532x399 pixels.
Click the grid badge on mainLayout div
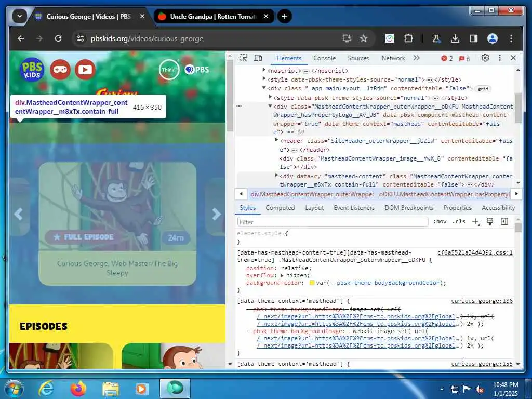tap(483, 89)
